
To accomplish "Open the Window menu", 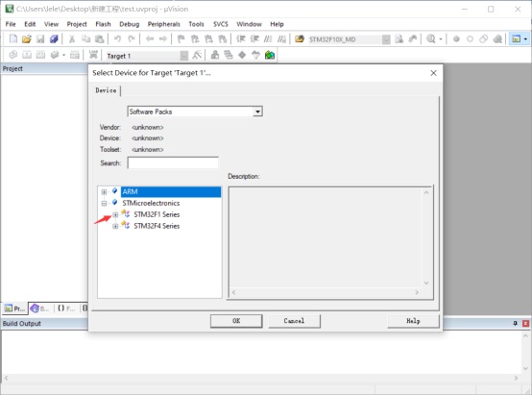I will [x=249, y=24].
